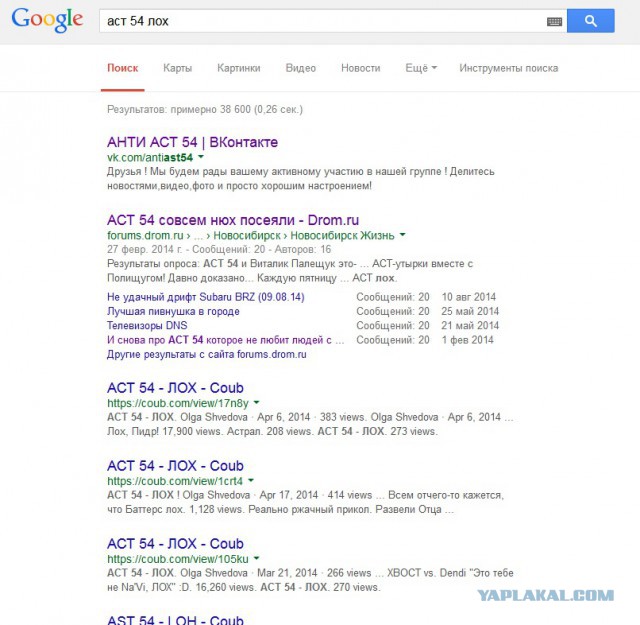
Task: Expand the arrow next to vk.com/antiast54
Action: [x=201, y=157]
